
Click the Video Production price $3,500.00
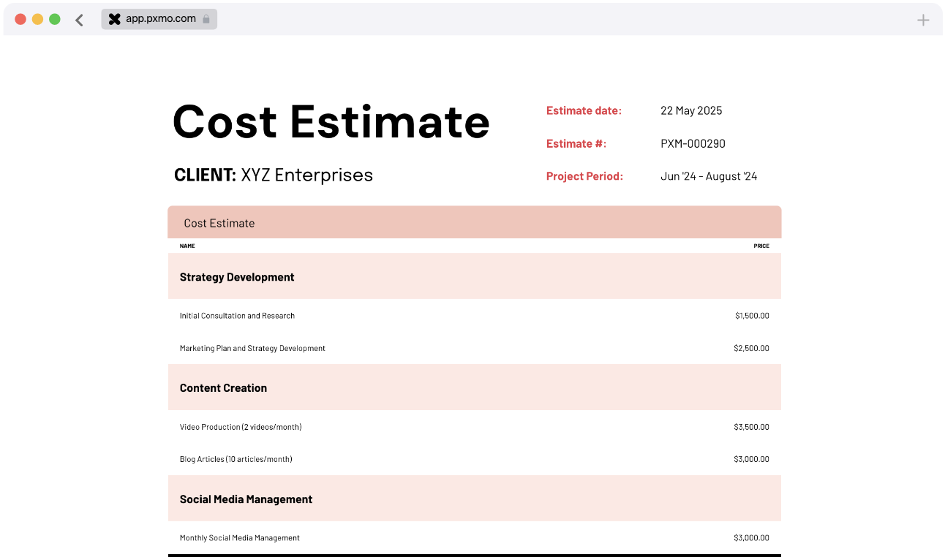[750, 427]
